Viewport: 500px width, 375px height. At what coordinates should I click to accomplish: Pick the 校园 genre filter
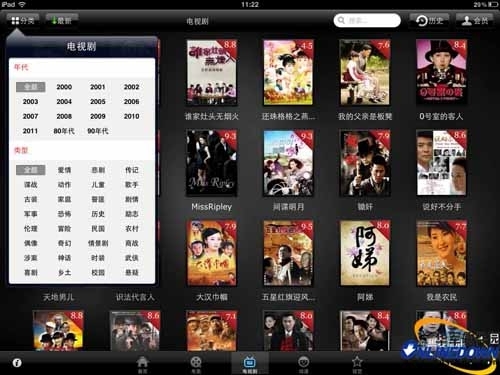click(x=98, y=273)
